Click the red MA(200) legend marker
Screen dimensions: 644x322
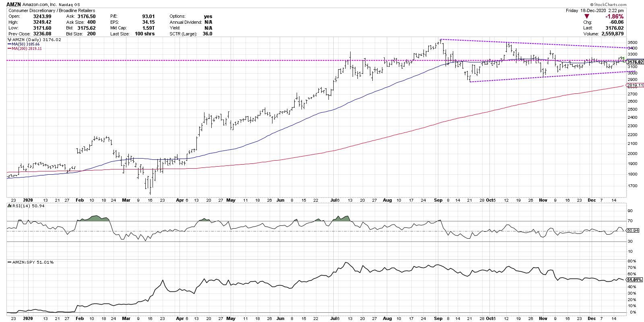[10, 48]
